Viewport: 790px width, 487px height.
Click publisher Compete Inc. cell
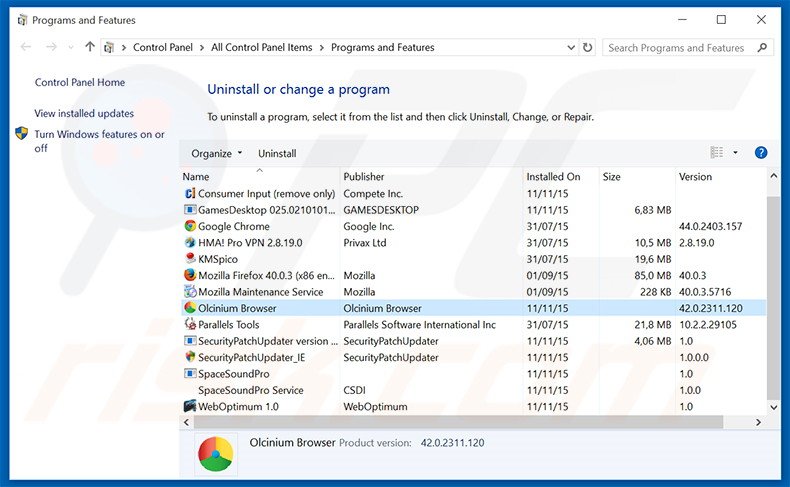[x=373, y=193]
